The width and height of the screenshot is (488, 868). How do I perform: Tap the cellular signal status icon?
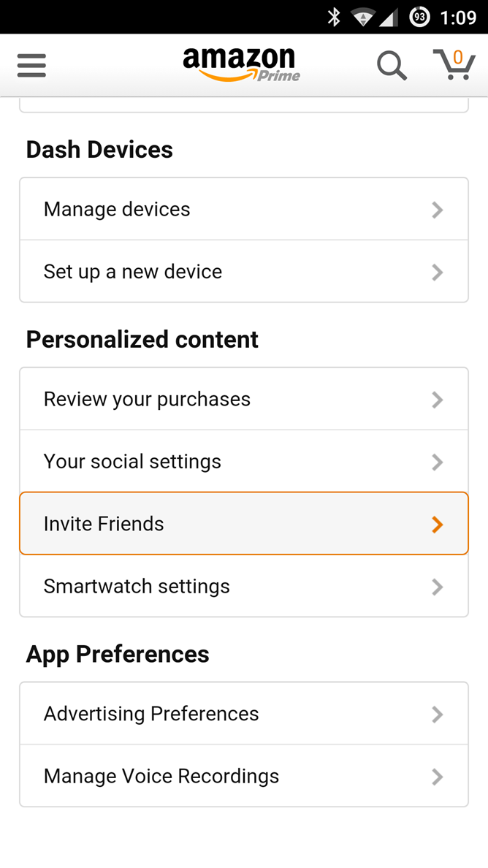click(389, 17)
